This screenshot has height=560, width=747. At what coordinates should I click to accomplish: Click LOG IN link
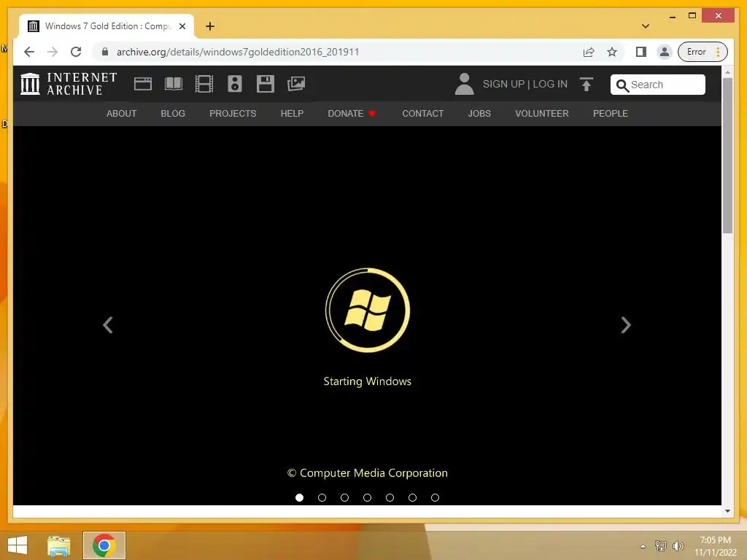click(550, 85)
